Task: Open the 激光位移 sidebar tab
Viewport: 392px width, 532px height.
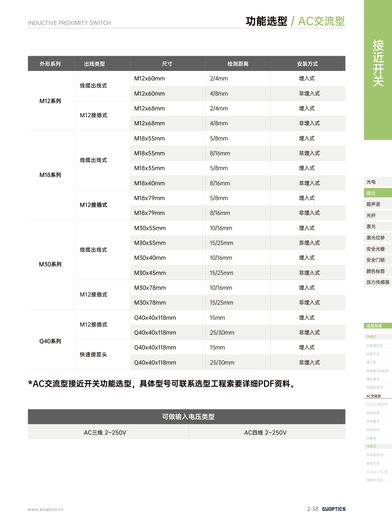Action: [x=378, y=237]
